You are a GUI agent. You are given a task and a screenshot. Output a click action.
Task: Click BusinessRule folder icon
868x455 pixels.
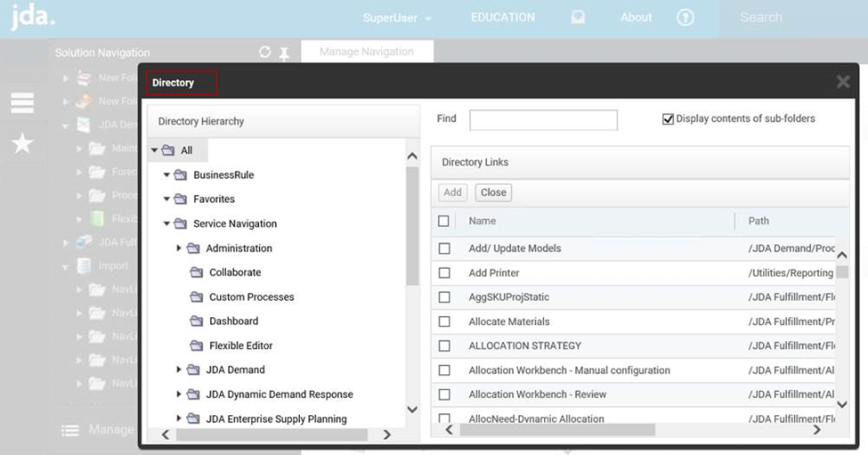click(181, 175)
